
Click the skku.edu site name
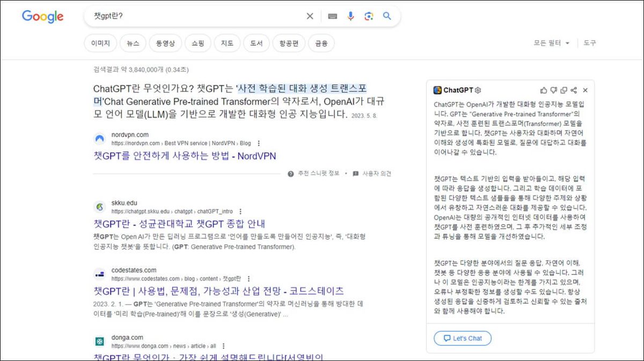pos(125,203)
